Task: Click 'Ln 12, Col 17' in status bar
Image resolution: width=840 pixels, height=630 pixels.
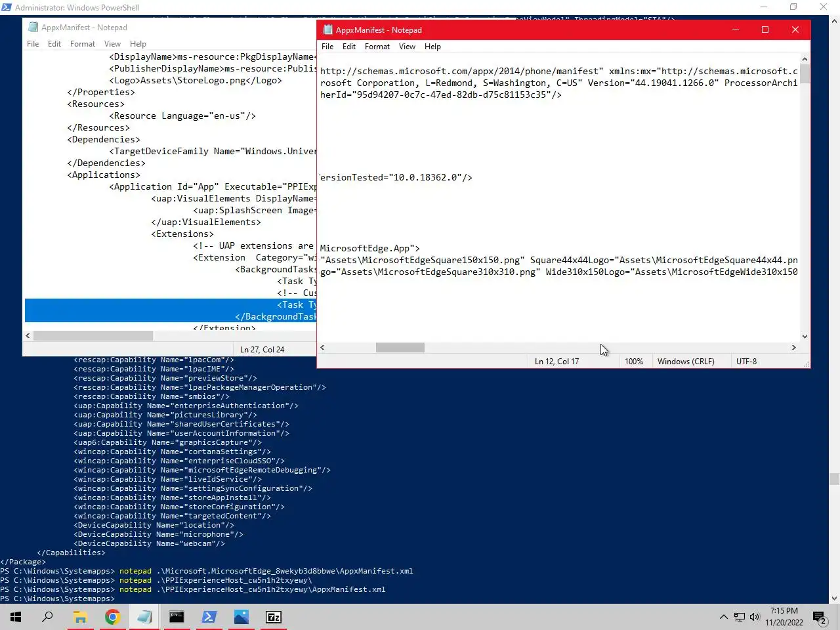Action: (556, 362)
